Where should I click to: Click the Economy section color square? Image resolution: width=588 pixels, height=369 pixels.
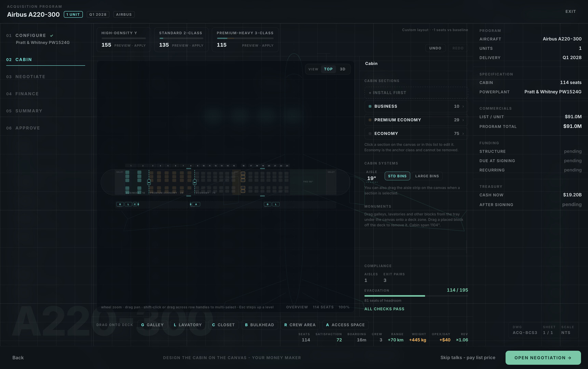(370, 134)
